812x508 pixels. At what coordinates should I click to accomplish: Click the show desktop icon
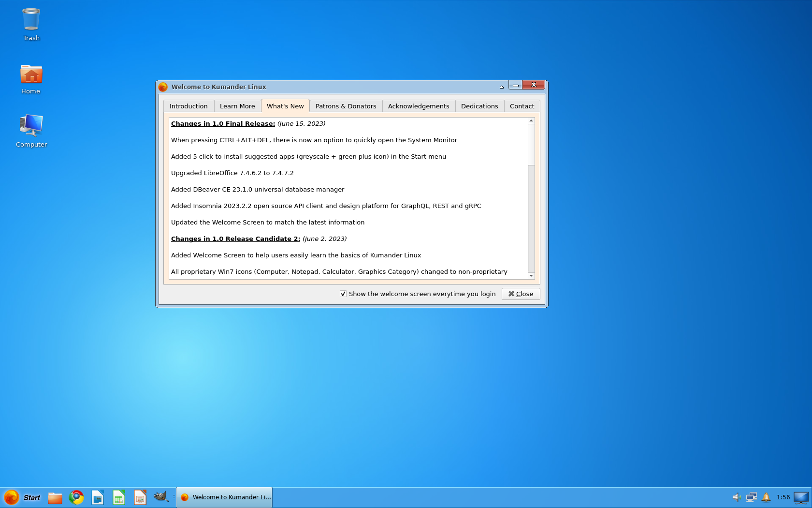(801, 497)
